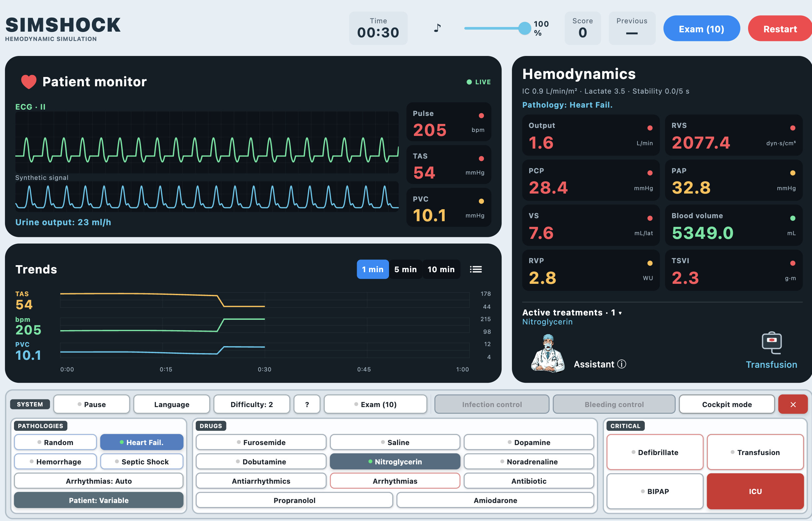812x521 pixels.
Task: Click the Defibrillate critical button
Action: [655, 452]
